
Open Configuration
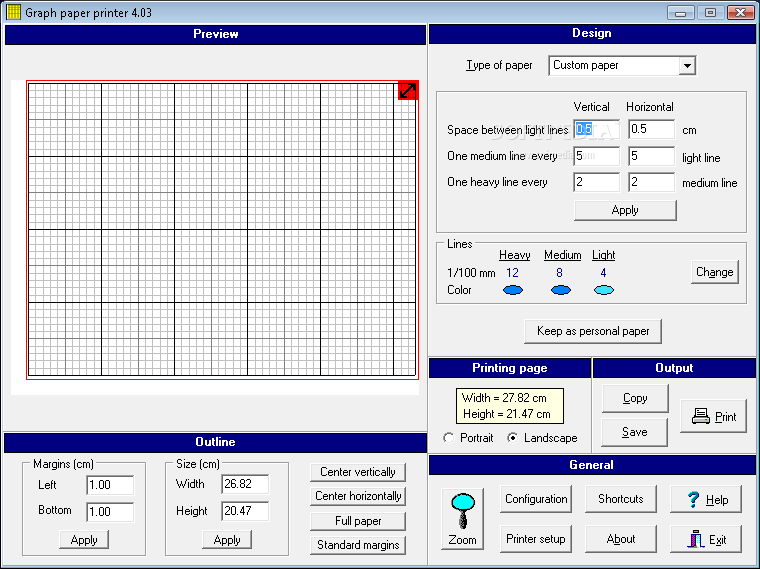coord(536,499)
